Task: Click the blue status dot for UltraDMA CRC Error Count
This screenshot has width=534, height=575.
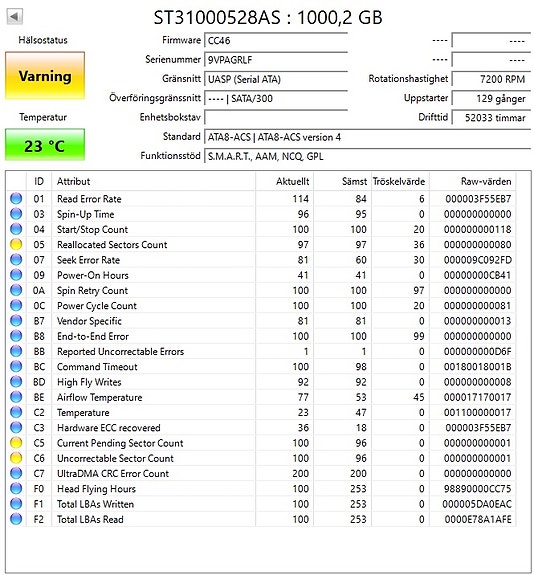Action: 16,473
